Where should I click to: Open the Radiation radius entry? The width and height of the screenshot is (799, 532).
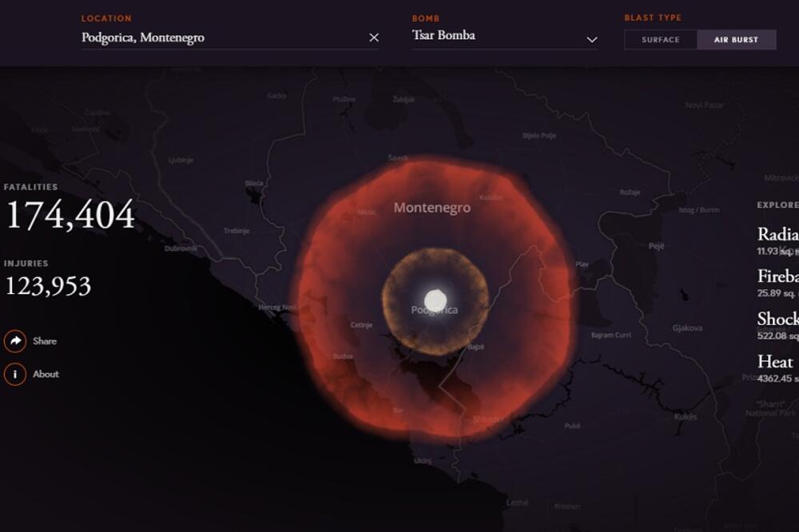(777, 234)
